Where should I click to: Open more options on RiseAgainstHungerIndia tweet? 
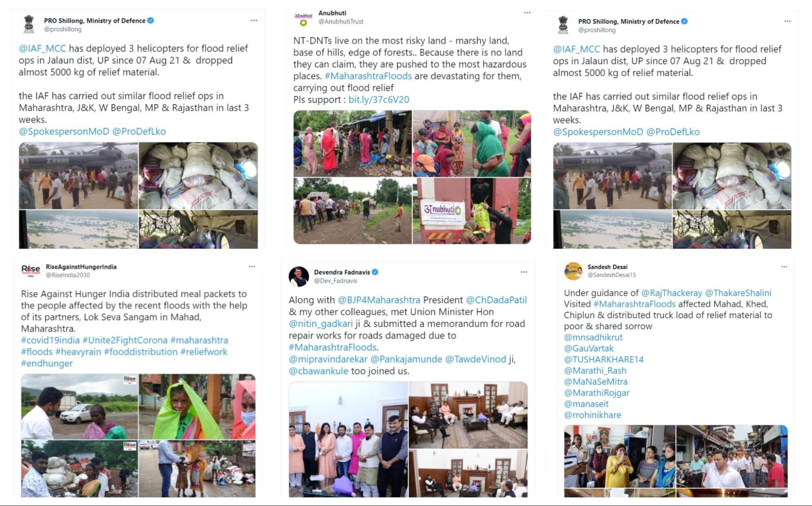point(252,267)
